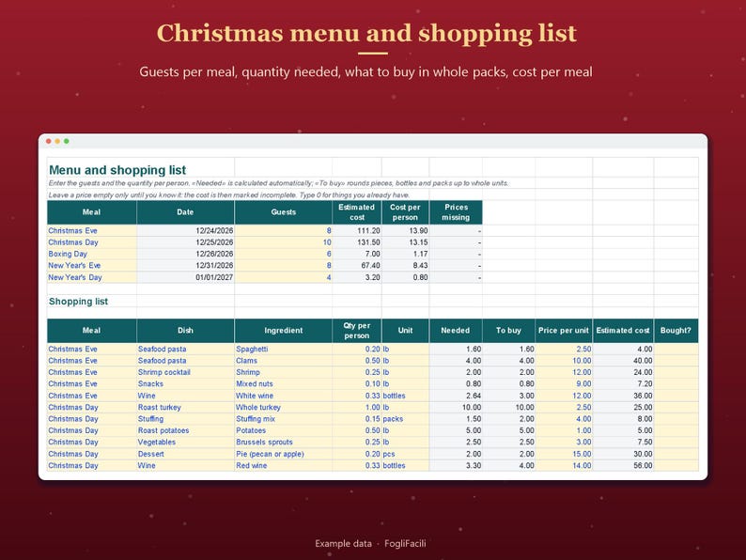This screenshot has height=560, width=746.
Task: Select the needed quantity cell 3.30
Action: tap(456, 465)
